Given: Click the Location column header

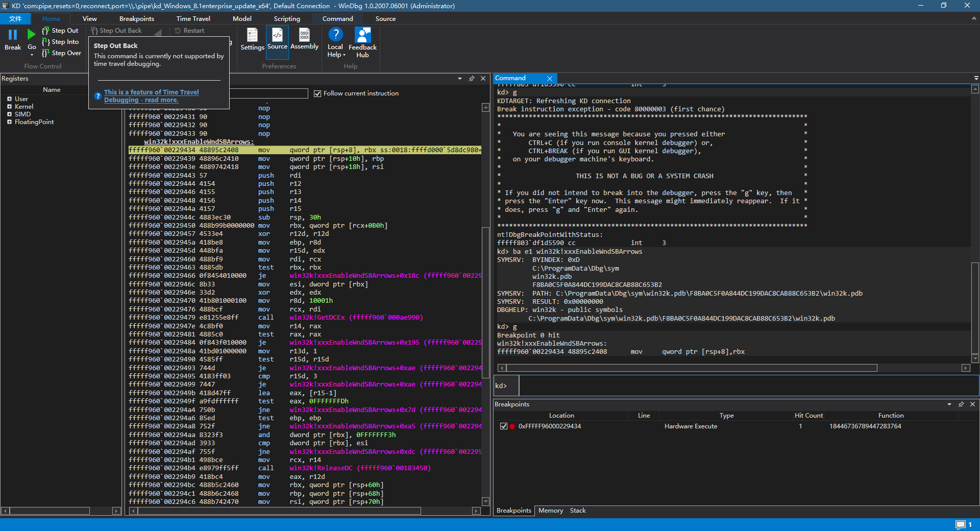Looking at the screenshot, I should tap(561, 416).
